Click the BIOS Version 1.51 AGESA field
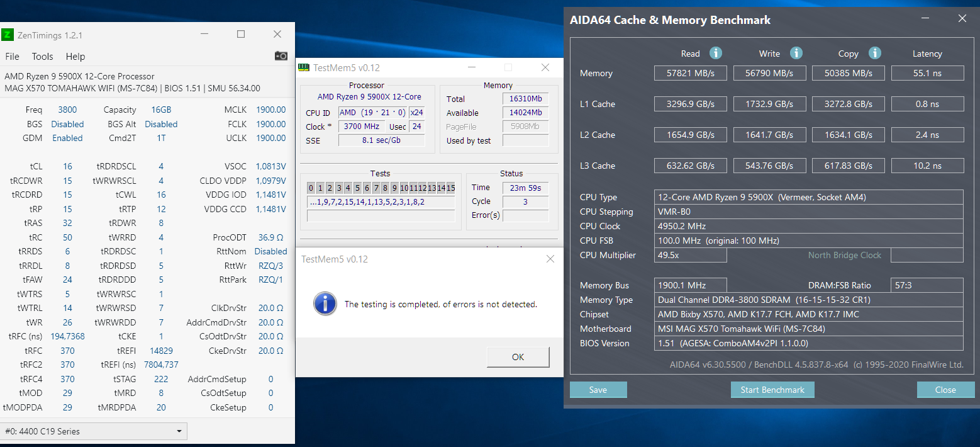The width and height of the screenshot is (980, 447). [808, 343]
